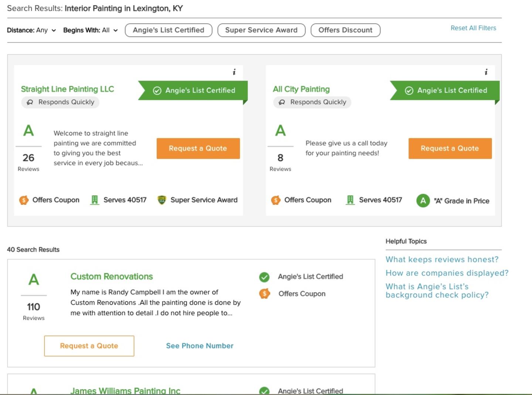Expand the Begins With dropdown
The image size is (532, 395).
pos(91,30)
